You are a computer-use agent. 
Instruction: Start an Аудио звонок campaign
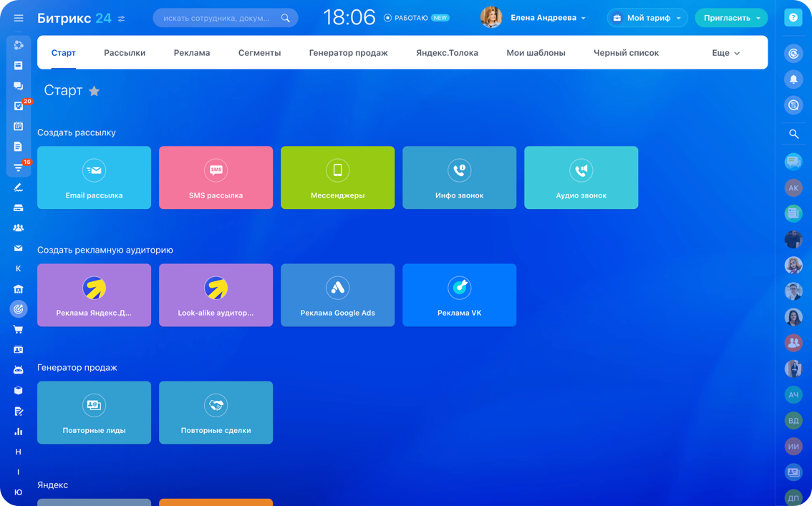click(x=581, y=177)
